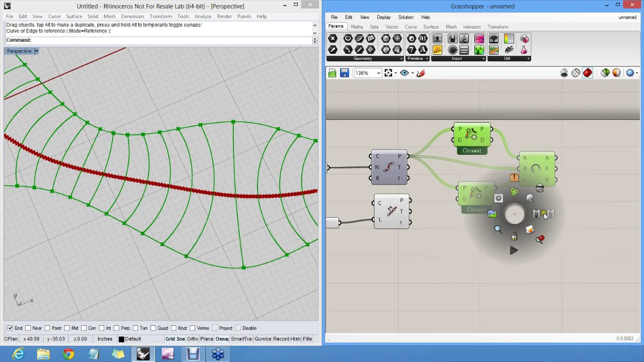Image resolution: width=644 pixels, height=362 pixels.
Task: Uncheck the End osnap checkbox
Action: point(10,328)
